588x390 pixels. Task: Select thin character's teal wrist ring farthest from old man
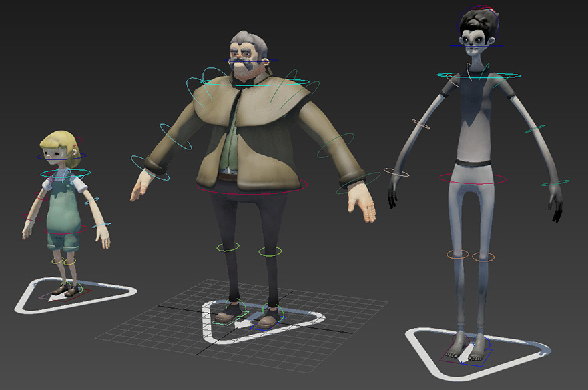tap(555, 183)
